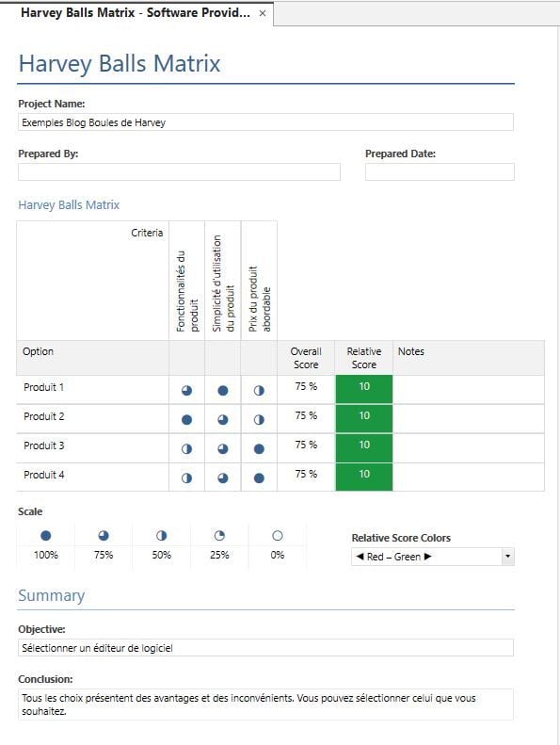Click the Project Name input field
Viewport: 560px width, 745px height.
(x=266, y=122)
